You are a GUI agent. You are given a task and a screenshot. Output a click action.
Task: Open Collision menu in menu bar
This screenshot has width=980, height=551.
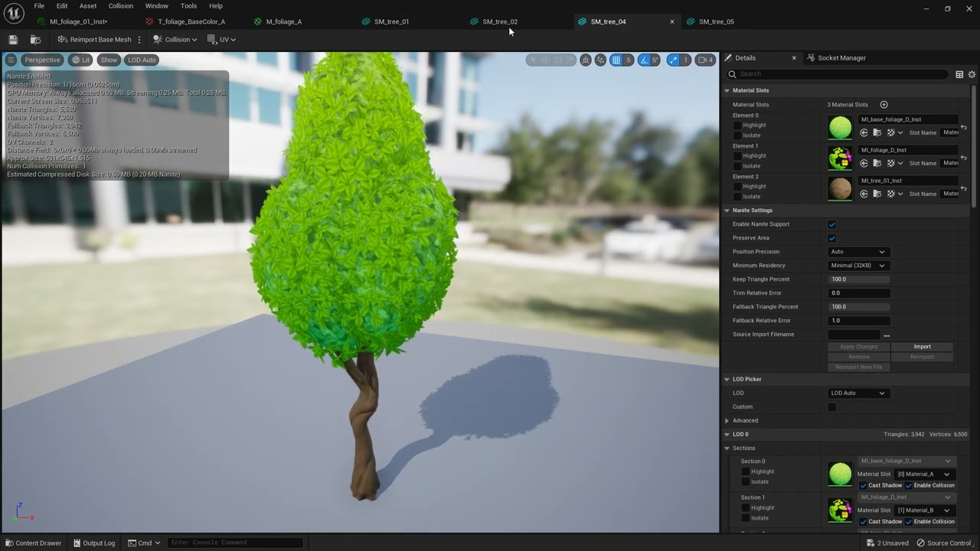coord(121,6)
